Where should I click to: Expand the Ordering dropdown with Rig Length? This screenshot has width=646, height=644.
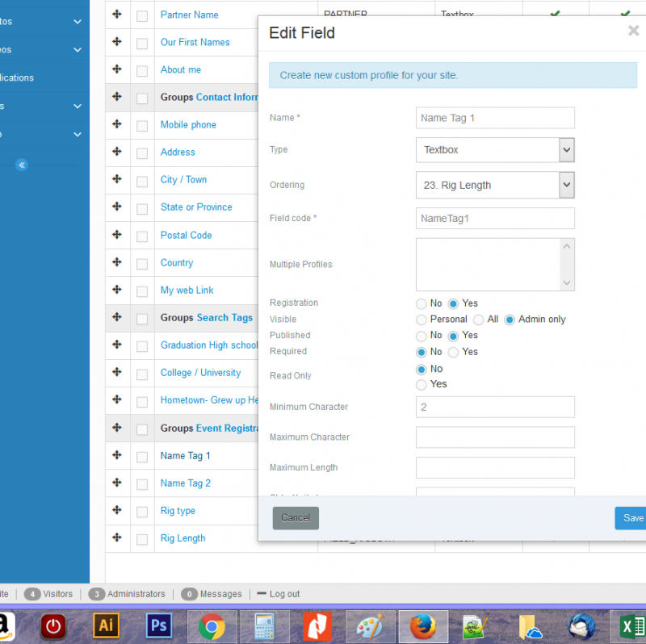pyautogui.click(x=494, y=185)
